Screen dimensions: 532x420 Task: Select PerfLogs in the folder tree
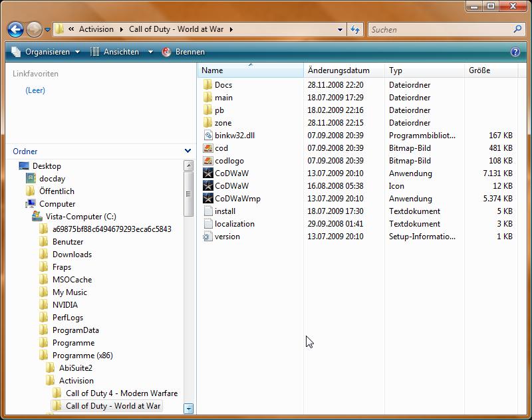pos(68,318)
